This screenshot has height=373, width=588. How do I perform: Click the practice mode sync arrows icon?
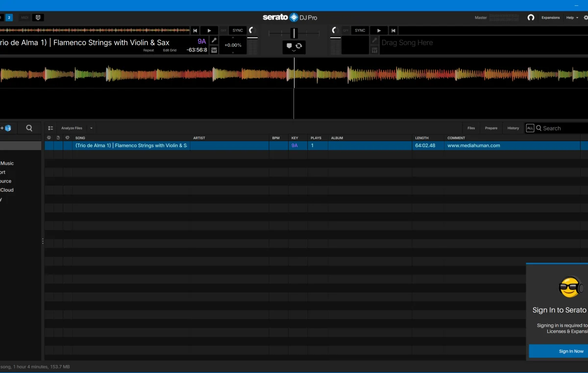pos(298,46)
